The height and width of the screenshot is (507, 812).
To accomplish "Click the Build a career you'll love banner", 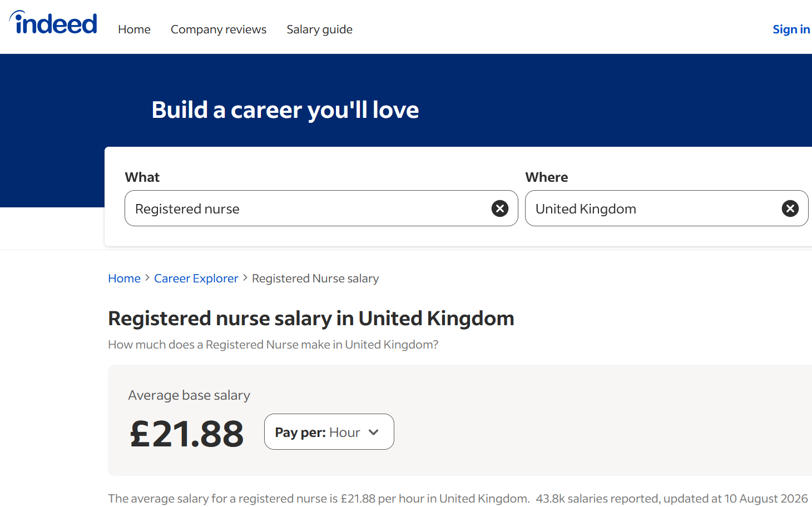I will pos(285,110).
